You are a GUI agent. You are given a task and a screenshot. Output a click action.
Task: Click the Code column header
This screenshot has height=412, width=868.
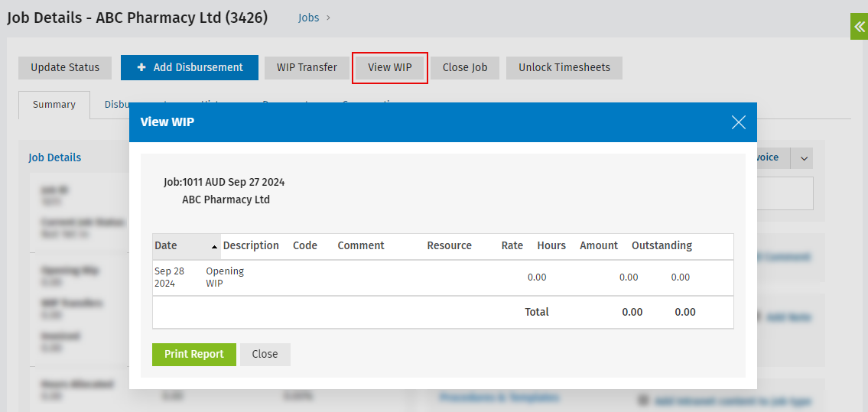click(305, 245)
